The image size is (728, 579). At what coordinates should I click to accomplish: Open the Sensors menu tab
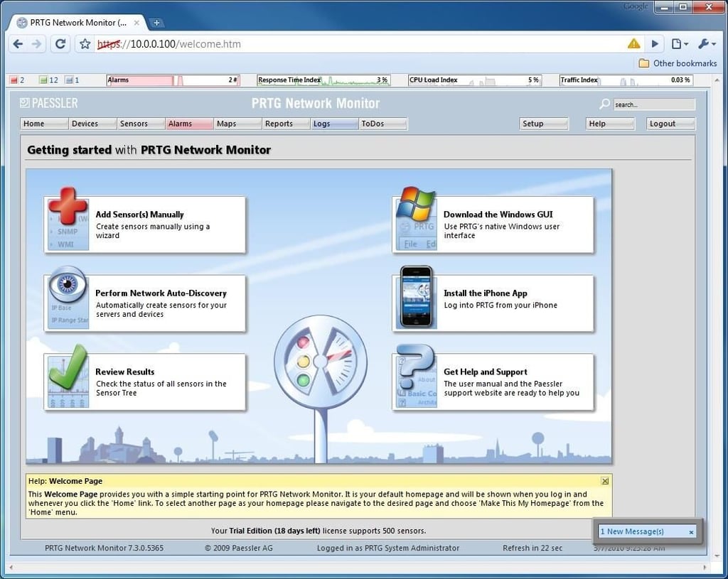[141, 124]
